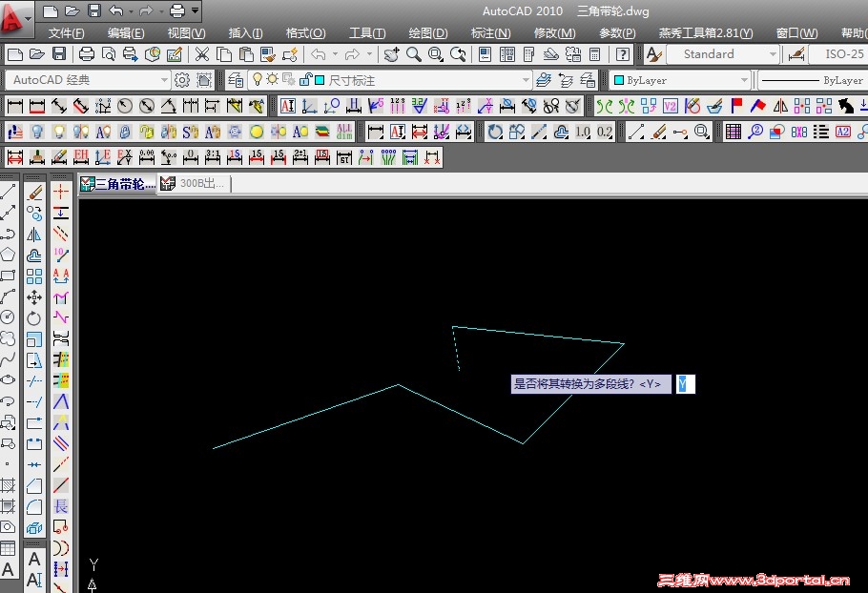Screen dimensions: 868x593
Task: Click the Cut scissors icon
Action: [x=201, y=54]
